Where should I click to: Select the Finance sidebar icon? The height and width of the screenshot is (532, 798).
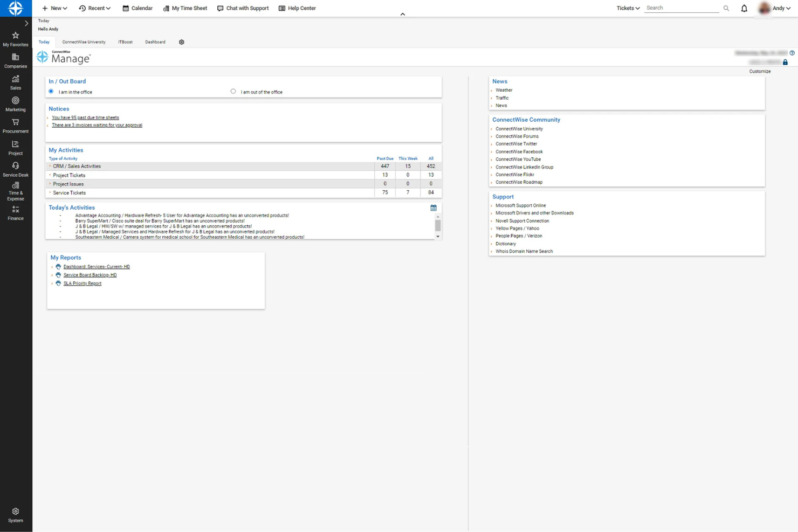pos(16,213)
